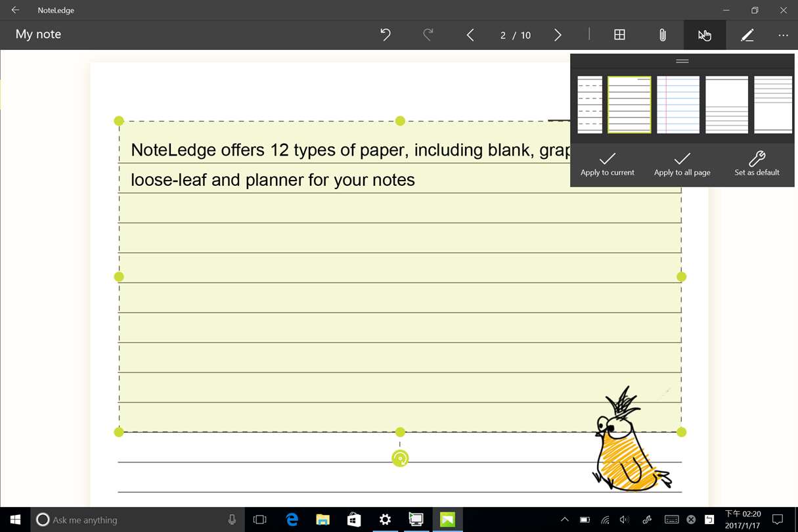This screenshot has height=532, width=798.
Task: Click the white input method tray icon
Action: tap(709, 520)
